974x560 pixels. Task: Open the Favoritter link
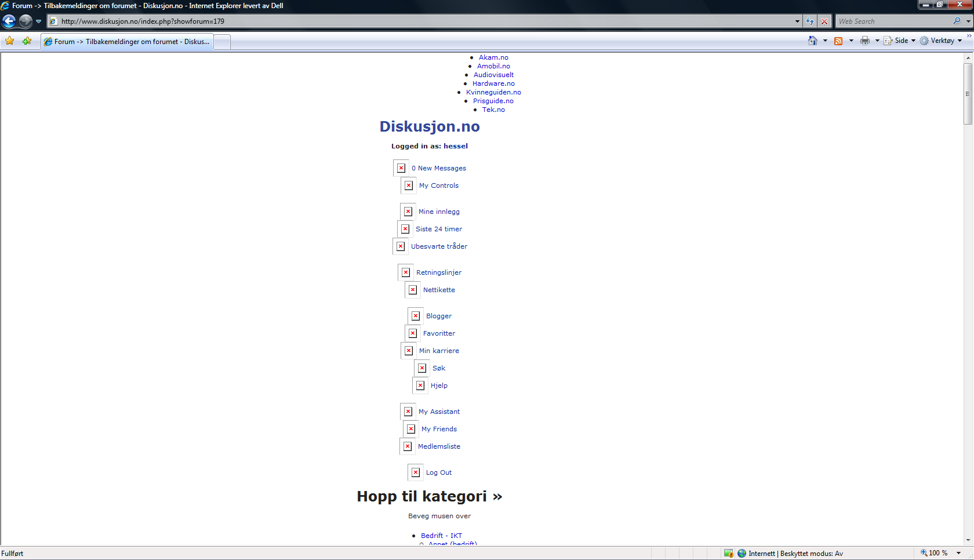[439, 333]
